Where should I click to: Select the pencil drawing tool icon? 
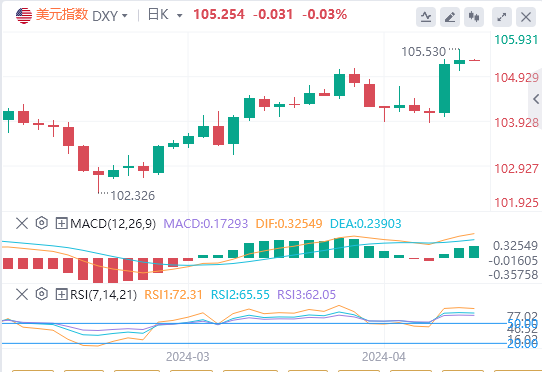tap(450, 17)
